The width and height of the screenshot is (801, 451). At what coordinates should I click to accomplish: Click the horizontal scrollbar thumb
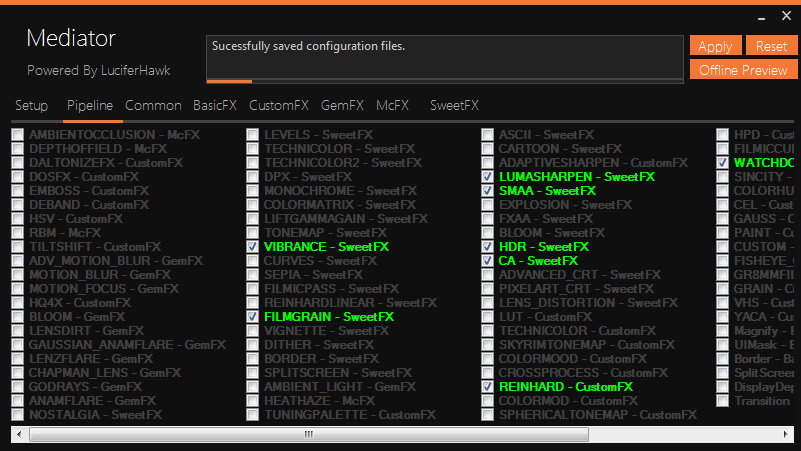(x=309, y=434)
